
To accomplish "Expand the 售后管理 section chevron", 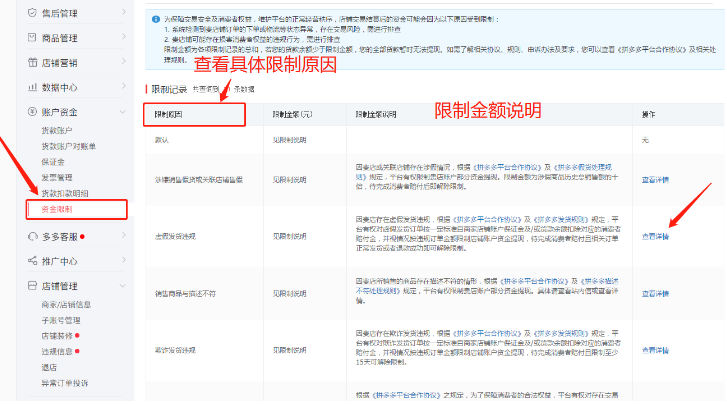I will [123, 12].
